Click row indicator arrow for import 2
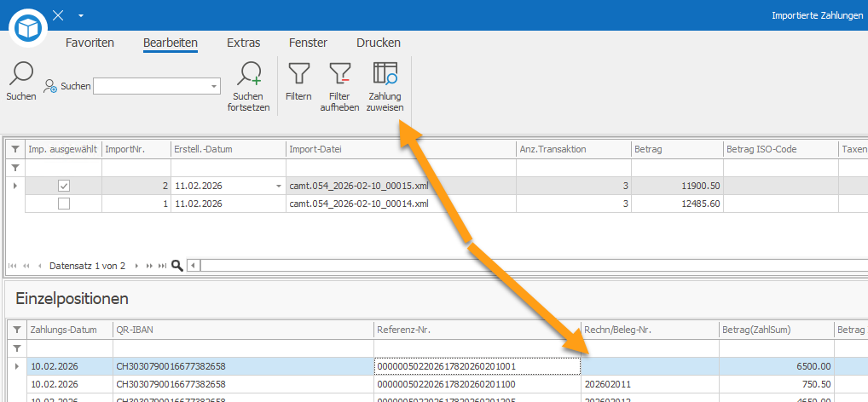The width and height of the screenshot is (868, 402). click(15, 187)
